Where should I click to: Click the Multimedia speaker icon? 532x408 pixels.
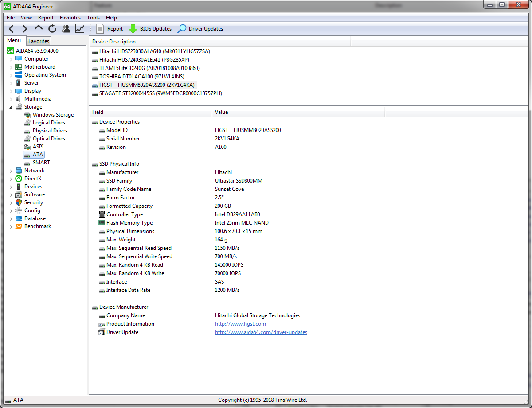[19, 99]
